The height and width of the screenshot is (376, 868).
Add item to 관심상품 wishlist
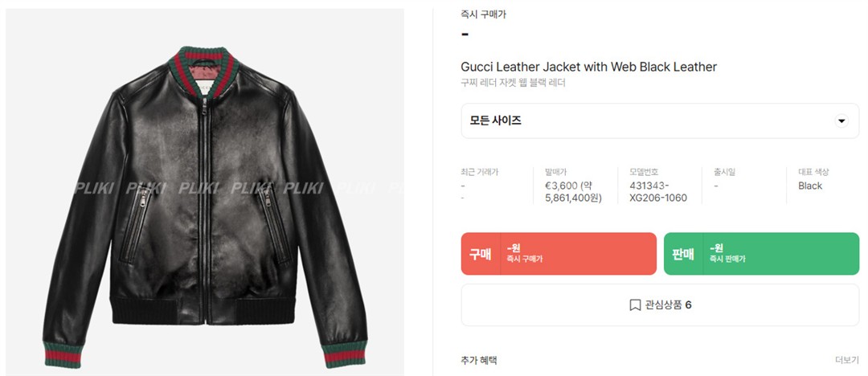tap(660, 305)
